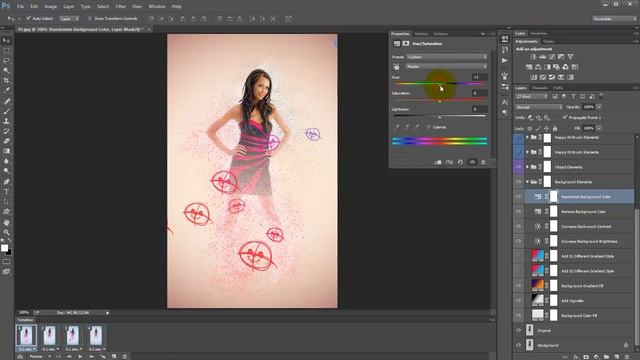This screenshot has height=360, width=640.
Task: Toggle Show Transform Controls checkbox
Action: point(90,18)
